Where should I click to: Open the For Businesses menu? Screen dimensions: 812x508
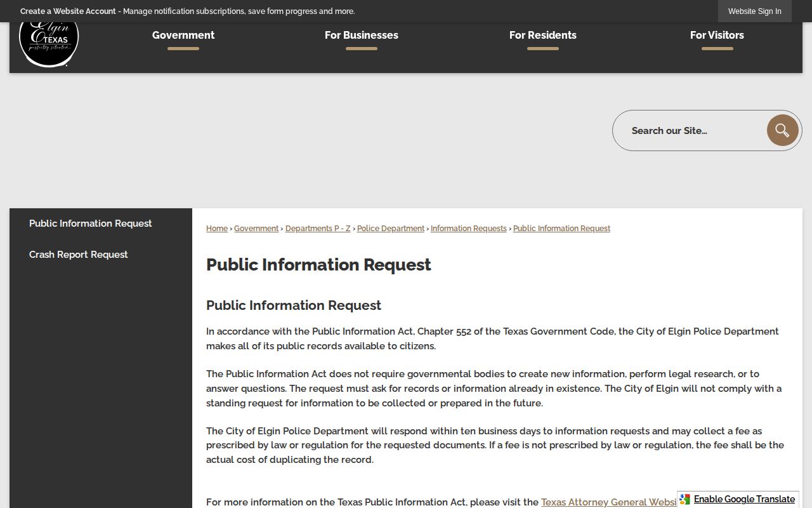[362, 36]
